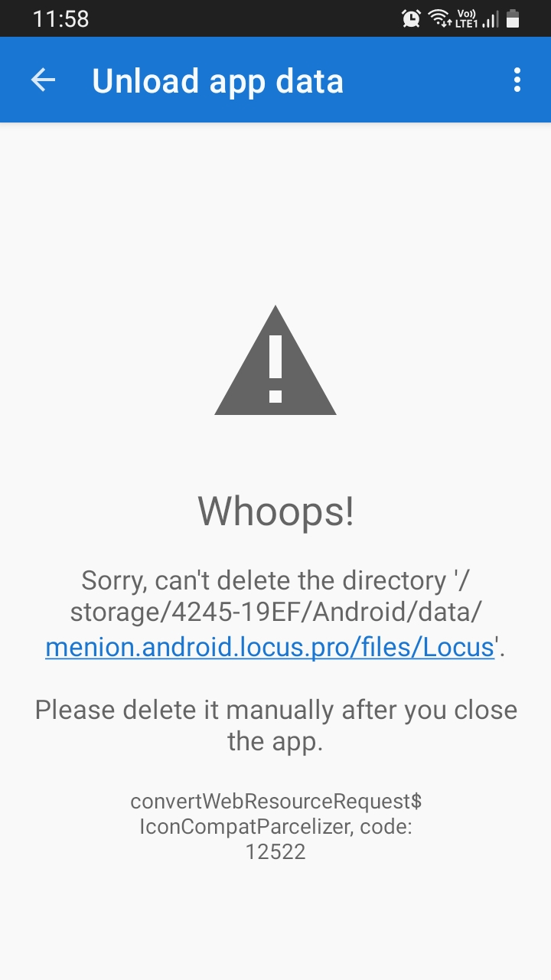Tap the 'the app.' text line

coord(275,743)
